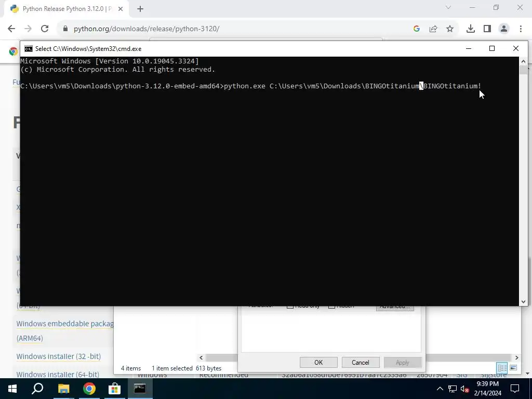
Task: Open new Chrome tab
Action: [140, 9]
